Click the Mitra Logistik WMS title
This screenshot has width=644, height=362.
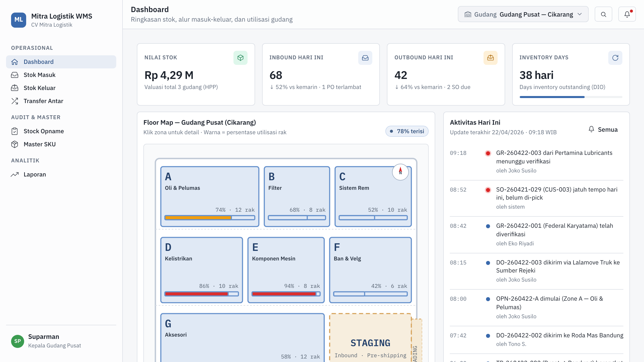pos(62,16)
